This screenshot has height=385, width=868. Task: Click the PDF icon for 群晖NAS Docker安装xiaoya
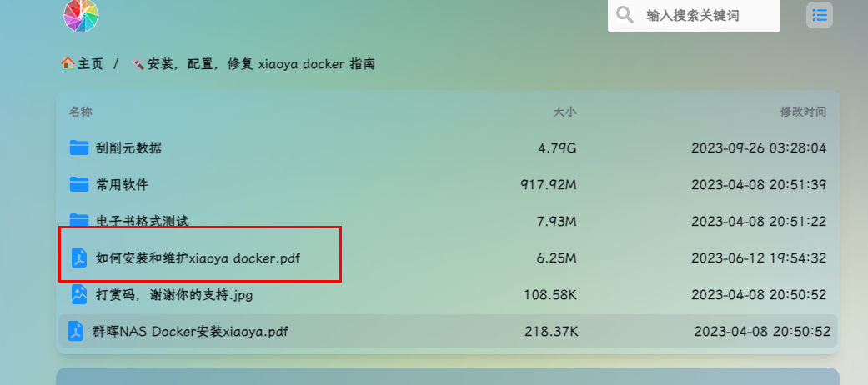click(x=76, y=331)
